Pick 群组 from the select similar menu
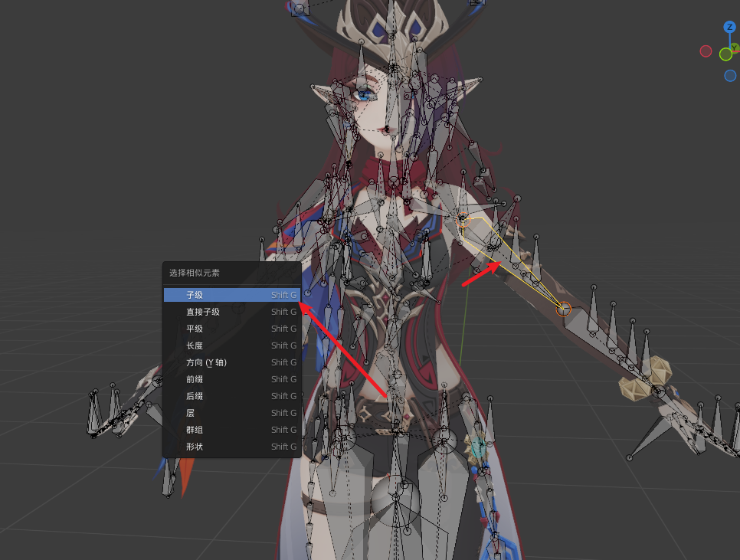Screen dimensions: 740x560 (x=231, y=430)
